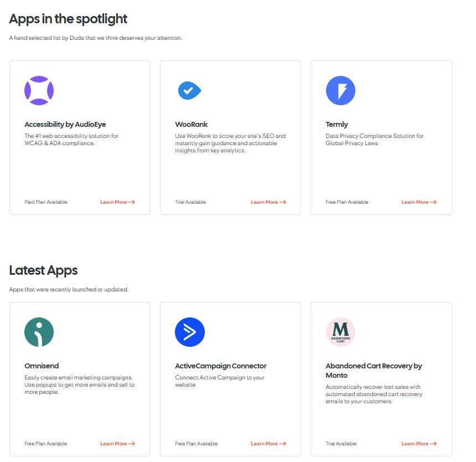The image size is (476, 462).
Task: Open Learn More for ActiveCampaign Connector
Action: (x=268, y=444)
